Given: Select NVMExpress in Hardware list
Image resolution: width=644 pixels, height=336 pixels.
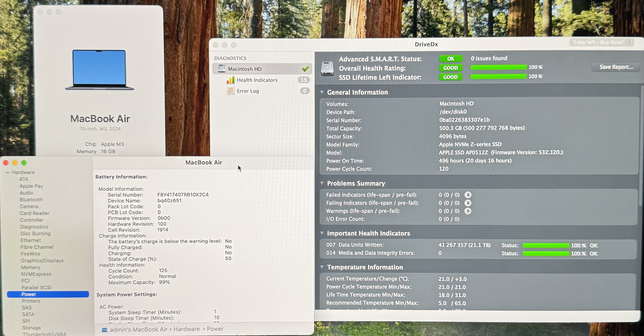Looking at the screenshot, I should 36,274.
